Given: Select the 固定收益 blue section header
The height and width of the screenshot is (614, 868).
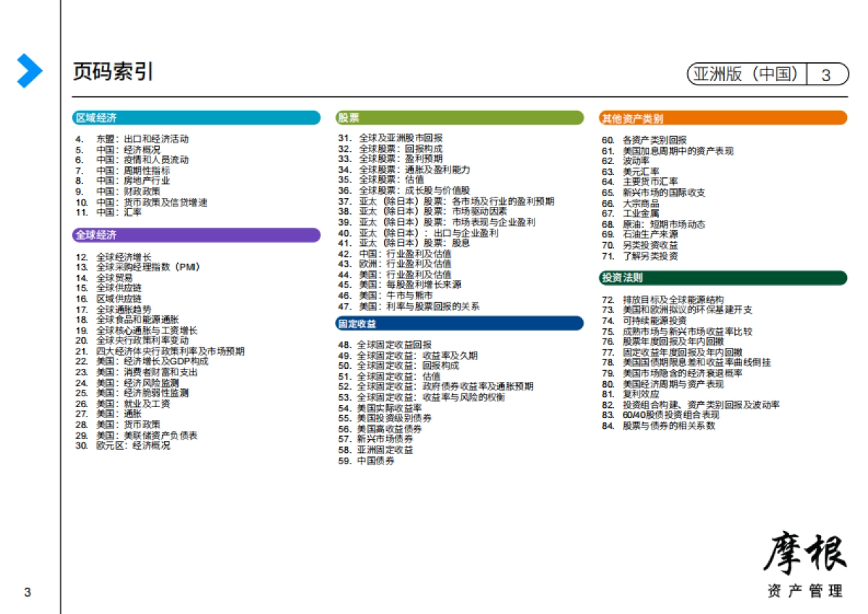Looking at the screenshot, I should [459, 323].
